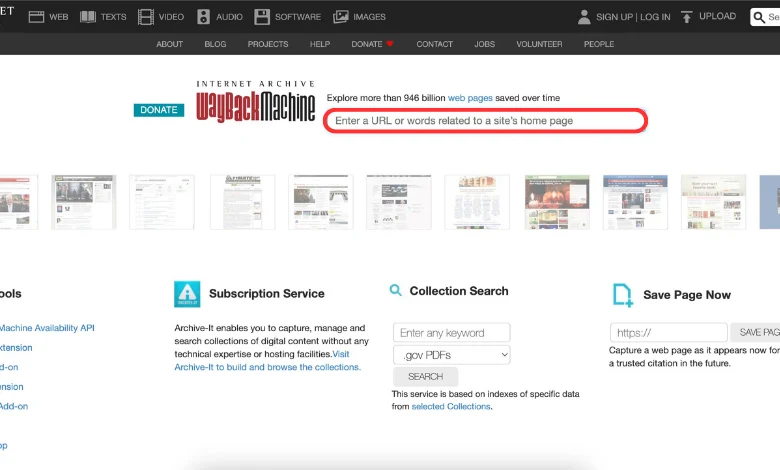Click the 'Subscription Service' heading
Viewport: 780px width, 470px height.
(267, 293)
